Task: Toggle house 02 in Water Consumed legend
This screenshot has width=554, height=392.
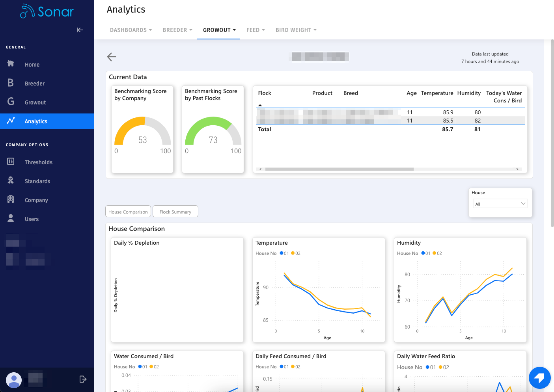Action: (x=154, y=367)
